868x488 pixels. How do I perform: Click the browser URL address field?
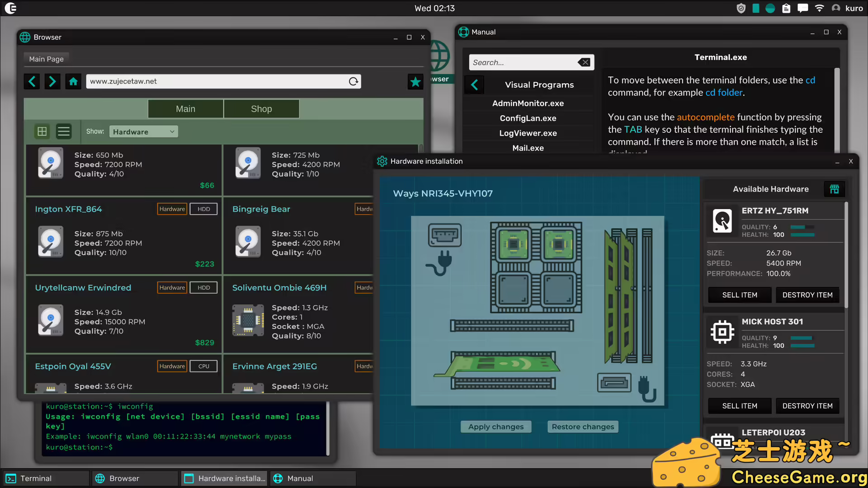click(217, 81)
